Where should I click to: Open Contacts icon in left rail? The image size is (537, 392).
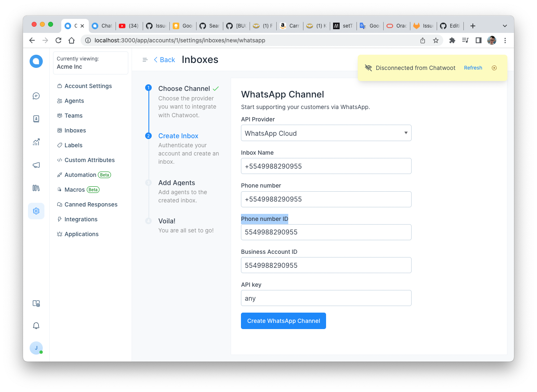36,119
